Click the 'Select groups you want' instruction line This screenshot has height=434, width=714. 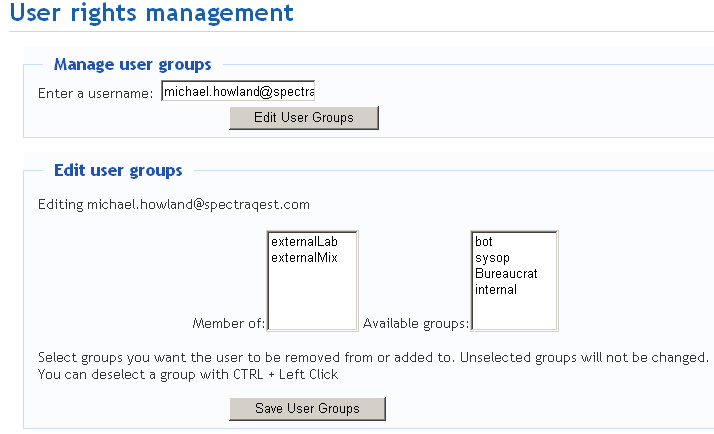coord(372,357)
